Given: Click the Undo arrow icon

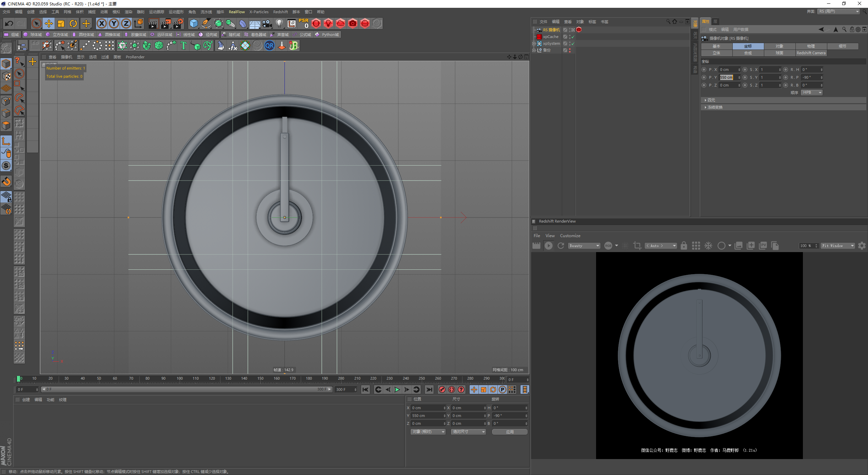Looking at the screenshot, I should [x=9, y=23].
